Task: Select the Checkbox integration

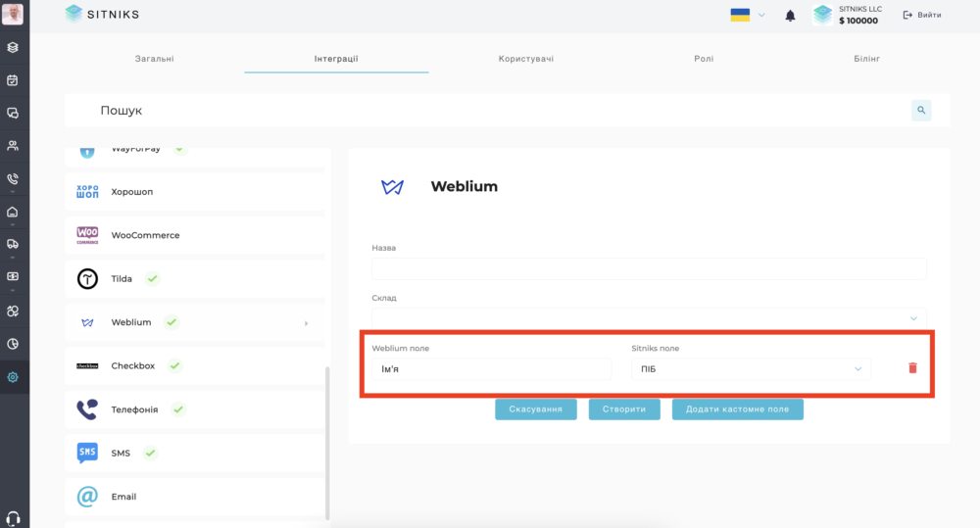Action: pos(194,365)
